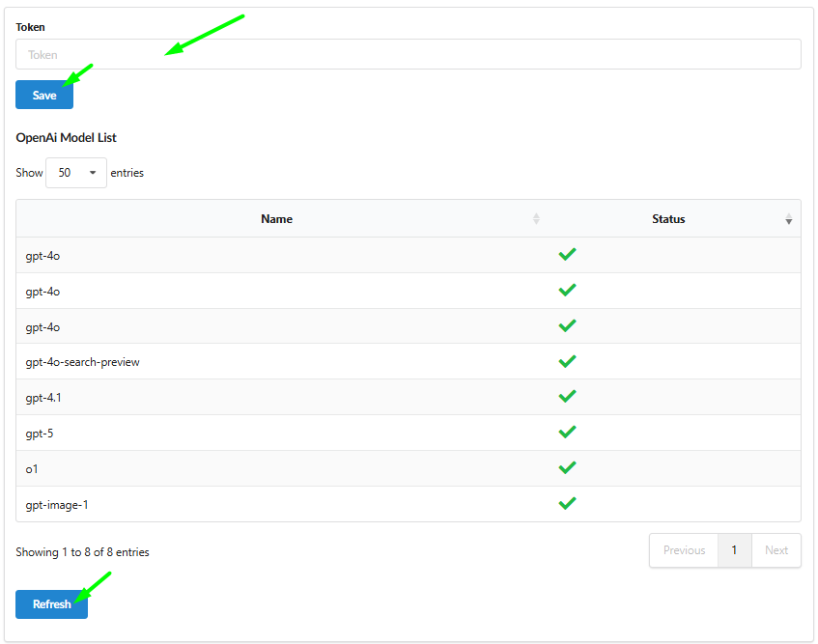Select page 1 in pagination
The image size is (818, 644).
(735, 550)
